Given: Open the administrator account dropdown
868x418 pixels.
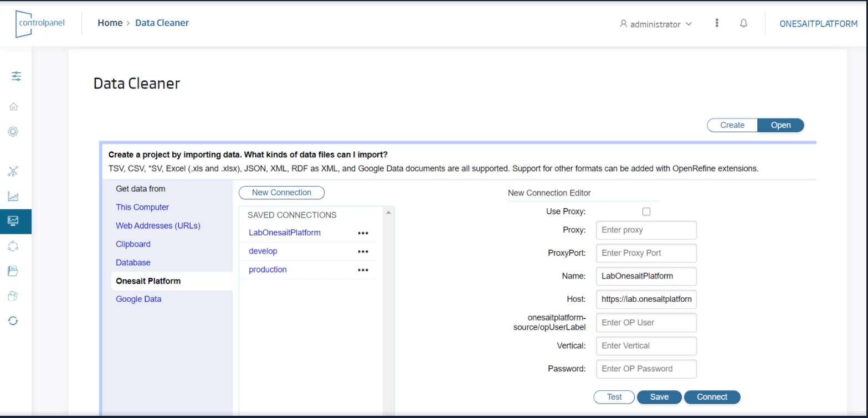Looking at the screenshot, I should pyautogui.click(x=656, y=24).
